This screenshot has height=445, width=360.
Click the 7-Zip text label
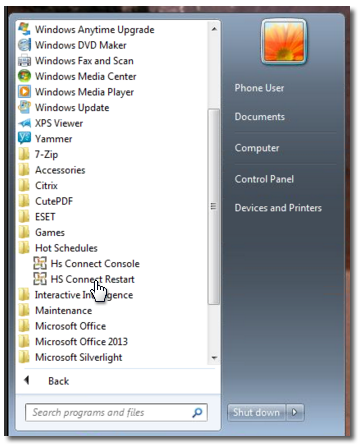tap(46, 155)
